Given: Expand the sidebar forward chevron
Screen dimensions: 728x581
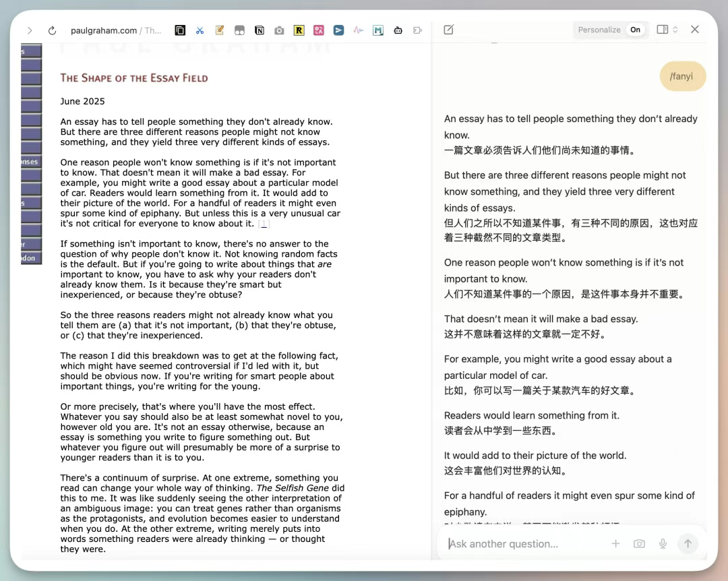Looking at the screenshot, I should (30, 30).
